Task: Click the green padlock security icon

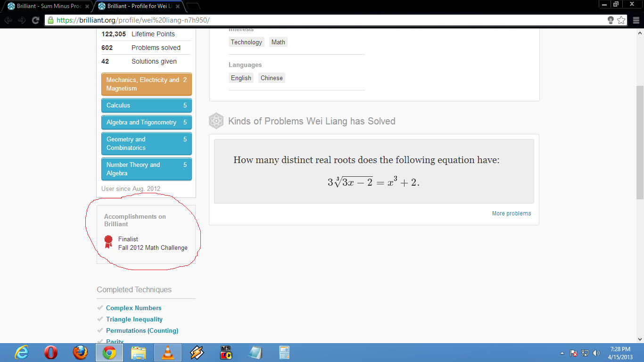Action: pyautogui.click(x=51, y=20)
